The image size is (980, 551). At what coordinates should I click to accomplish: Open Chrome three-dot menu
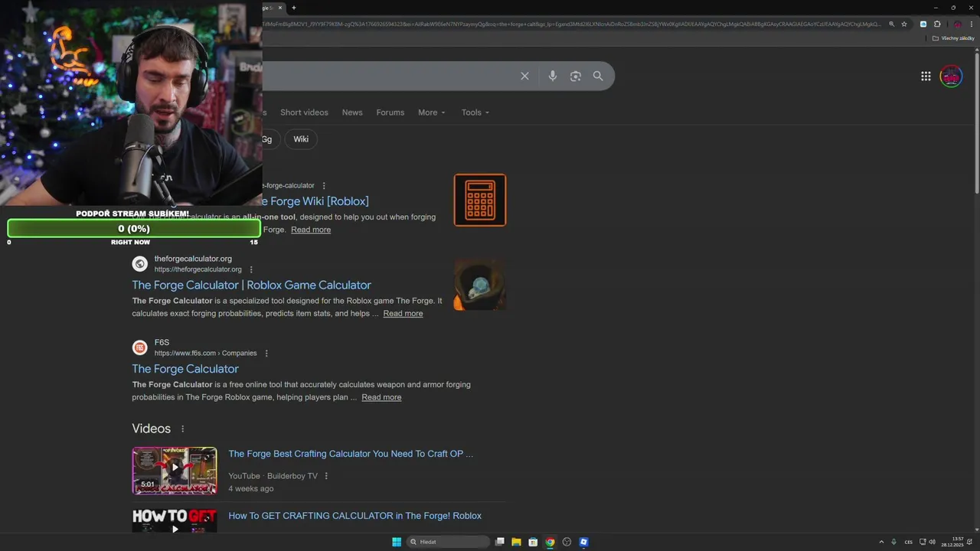pyautogui.click(x=970, y=24)
